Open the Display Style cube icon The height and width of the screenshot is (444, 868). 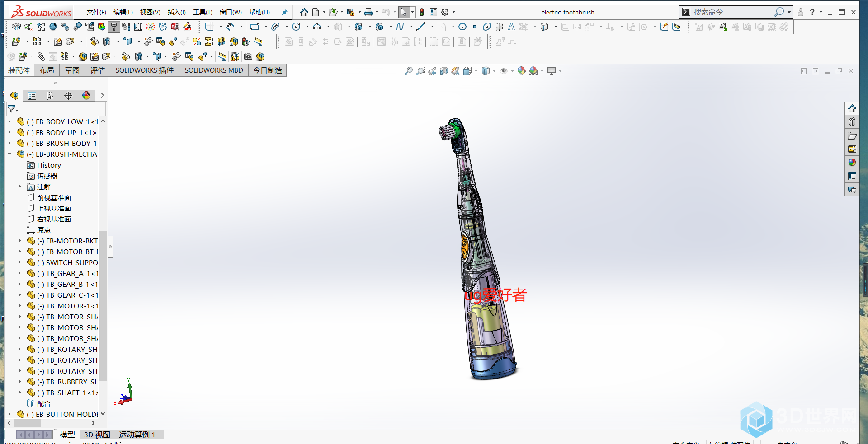coord(486,71)
